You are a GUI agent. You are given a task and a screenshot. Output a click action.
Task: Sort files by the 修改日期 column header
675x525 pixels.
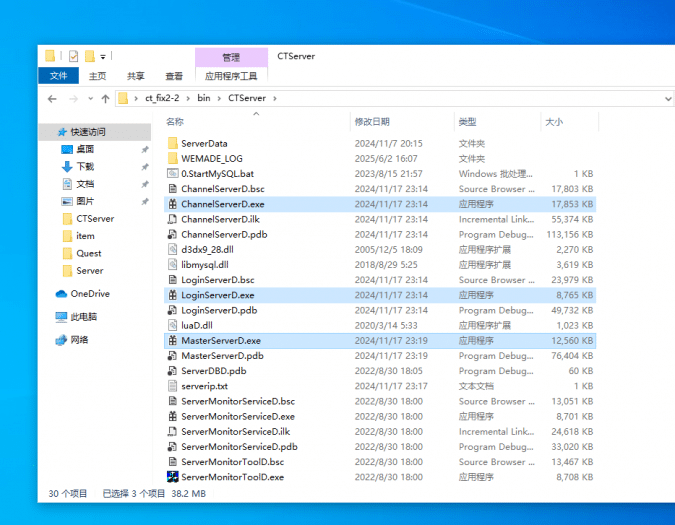click(371, 122)
